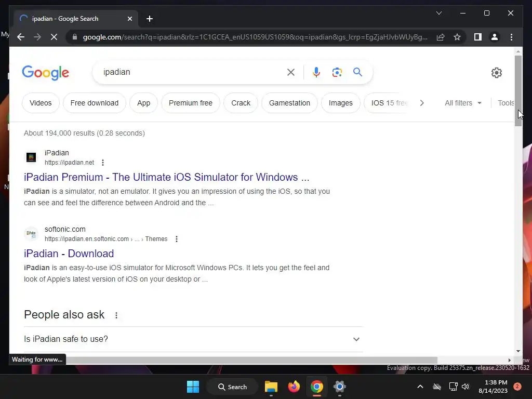Search by image with Google Lens
The image size is (532, 399).
point(337,72)
